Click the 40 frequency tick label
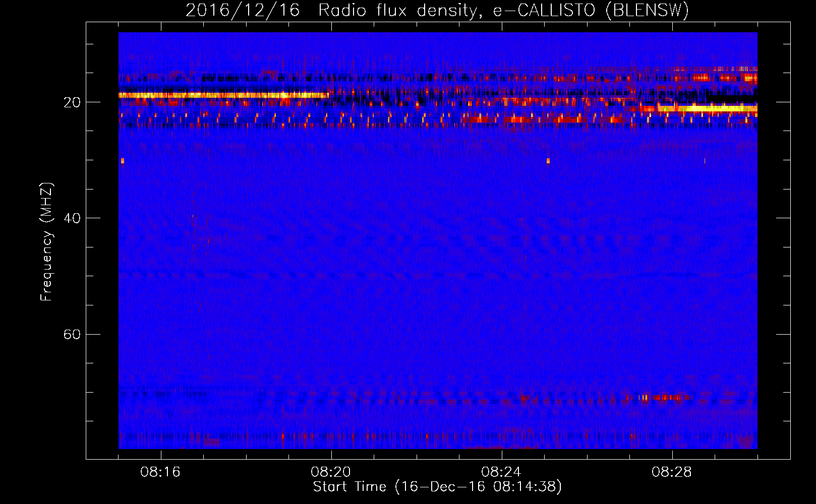This screenshot has width=816, height=504. [x=72, y=218]
